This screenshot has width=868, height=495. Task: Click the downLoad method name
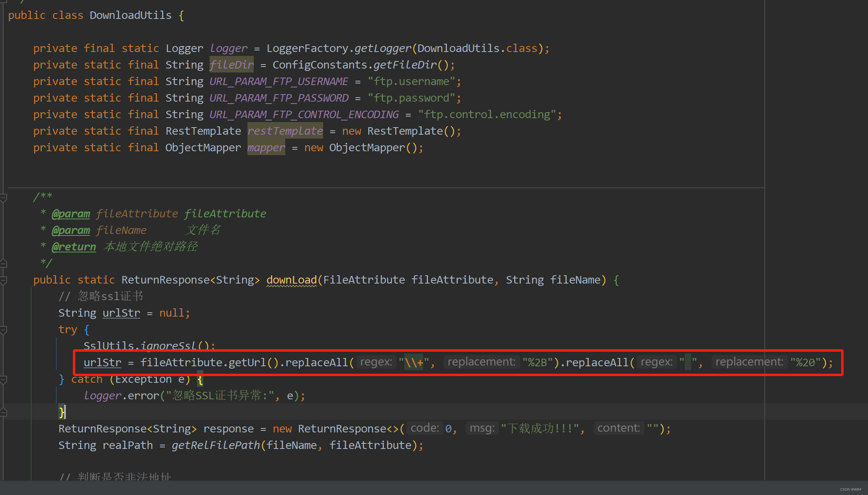[x=292, y=280]
